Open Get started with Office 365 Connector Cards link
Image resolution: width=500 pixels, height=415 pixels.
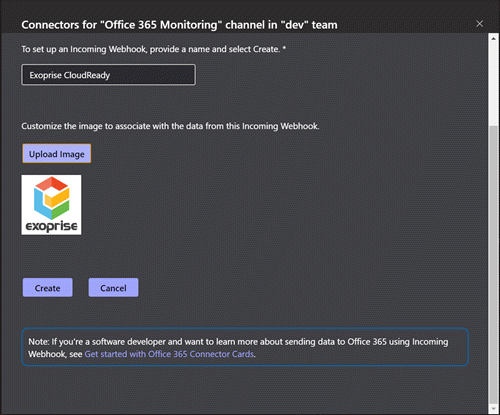click(x=169, y=354)
